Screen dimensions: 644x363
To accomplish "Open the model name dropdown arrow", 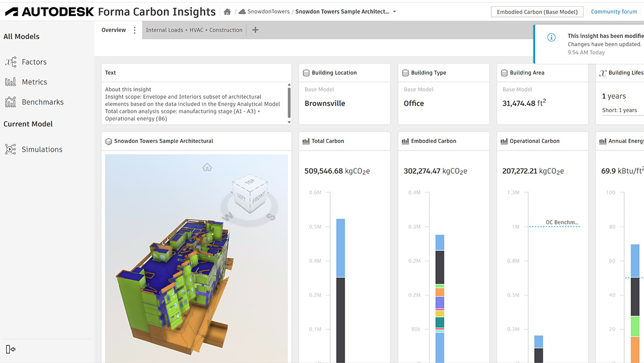I will point(395,12).
